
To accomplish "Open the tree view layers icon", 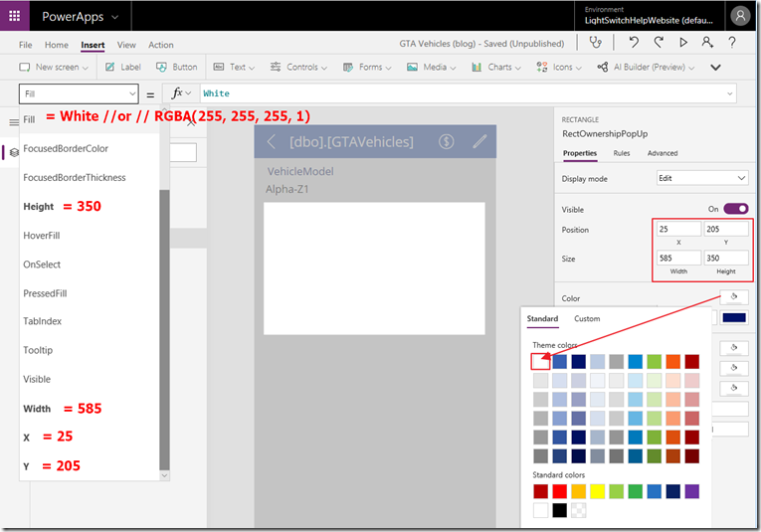I will point(14,152).
